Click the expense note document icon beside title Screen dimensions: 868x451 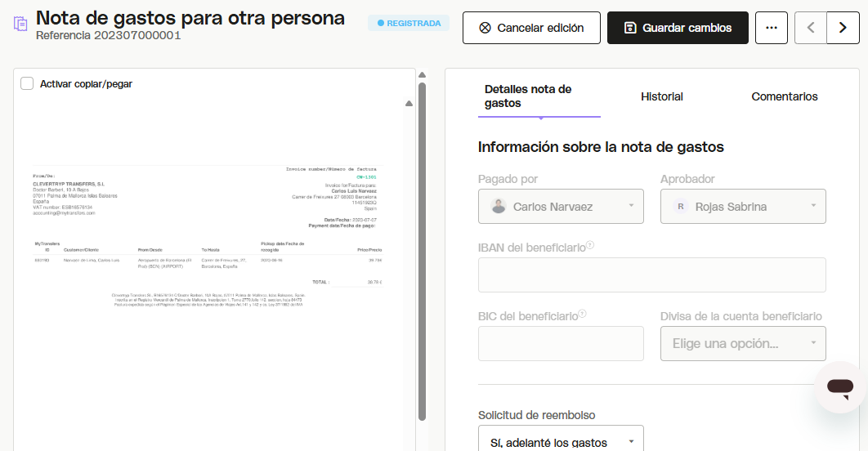point(20,25)
